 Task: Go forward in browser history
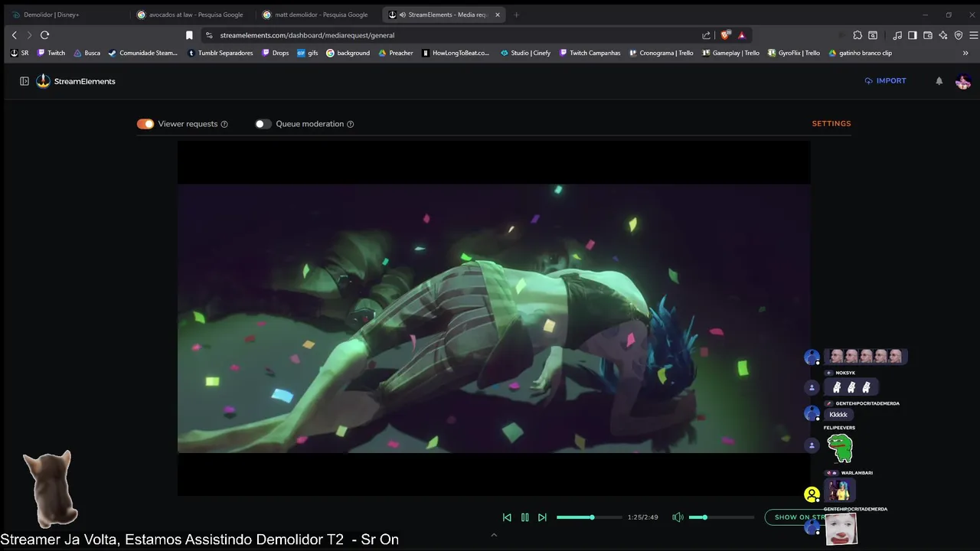click(29, 35)
